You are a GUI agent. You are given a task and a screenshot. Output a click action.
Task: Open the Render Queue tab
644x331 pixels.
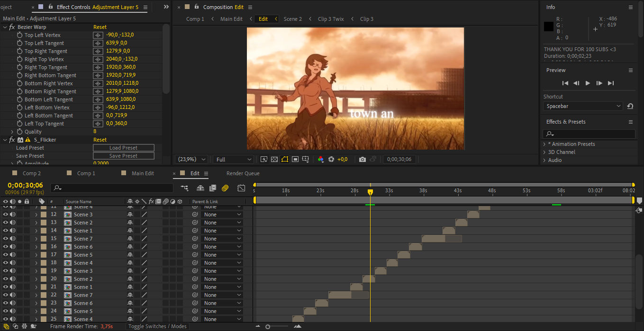coord(243,173)
